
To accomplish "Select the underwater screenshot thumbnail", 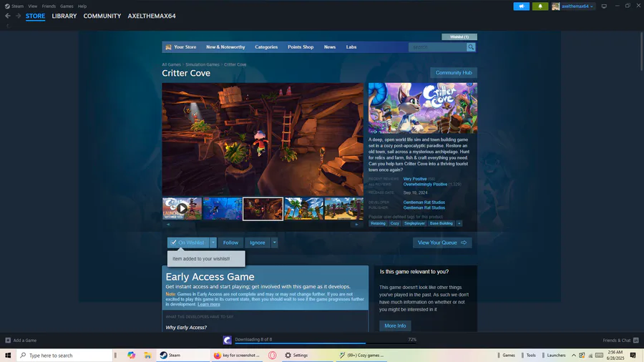I will (x=223, y=208).
